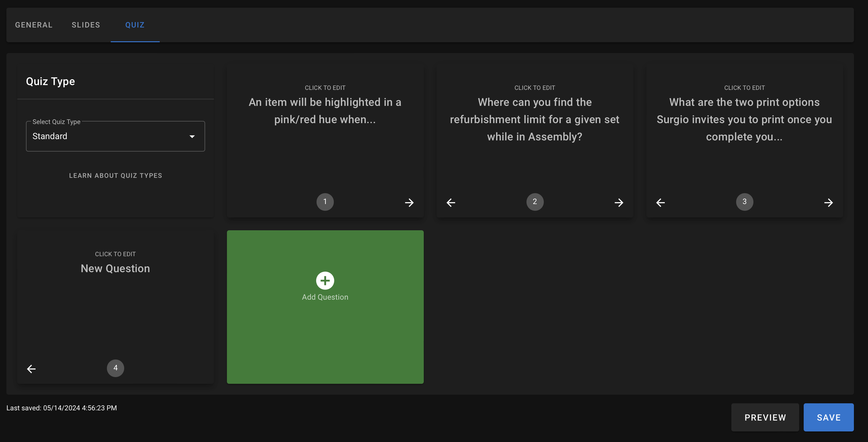Viewport: 868px width, 442px height.
Task: Click the Standard dropdown caret arrow
Action: pyautogui.click(x=192, y=136)
